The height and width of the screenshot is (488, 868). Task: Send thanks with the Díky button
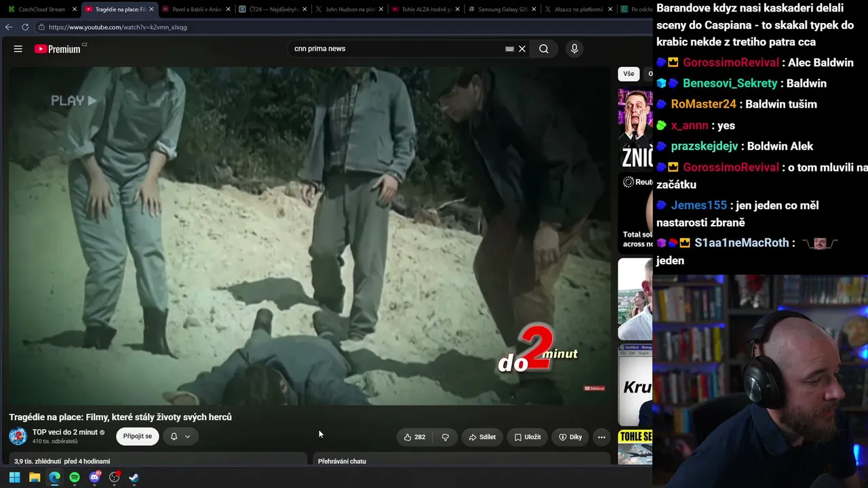point(570,437)
